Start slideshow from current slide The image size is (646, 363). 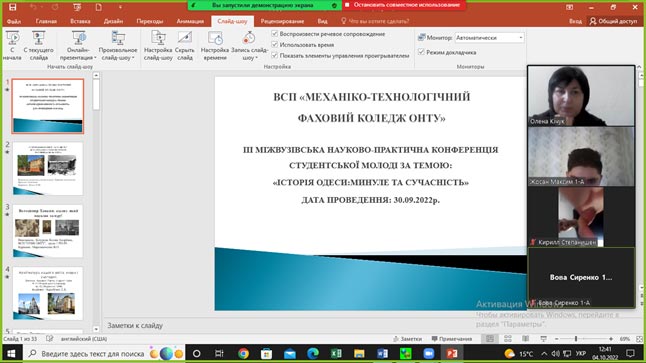[38, 45]
